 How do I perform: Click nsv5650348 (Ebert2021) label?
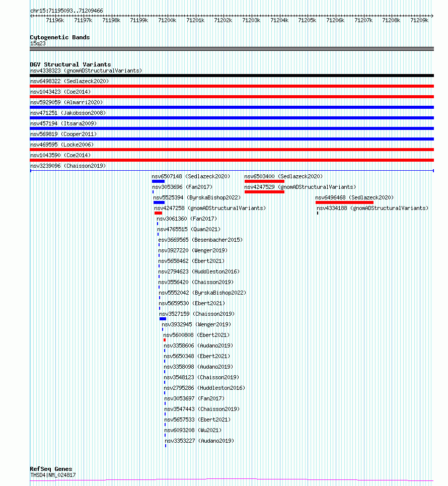pyautogui.click(x=197, y=356)
